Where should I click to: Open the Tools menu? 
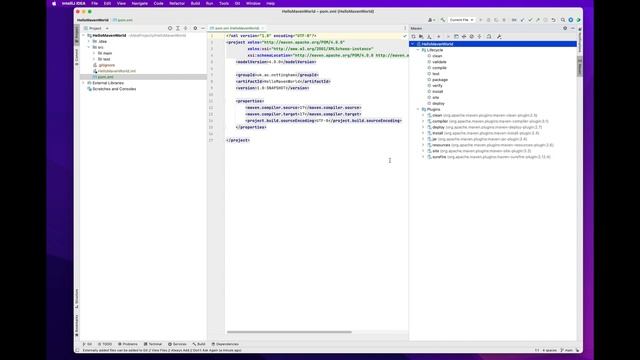[x=224, y=3]
